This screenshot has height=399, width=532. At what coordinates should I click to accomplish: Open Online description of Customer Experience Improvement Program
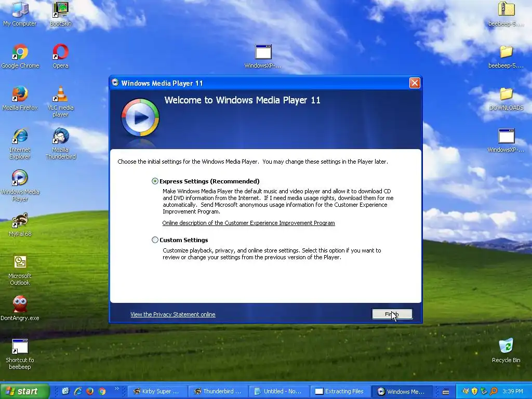click(248, 223)
